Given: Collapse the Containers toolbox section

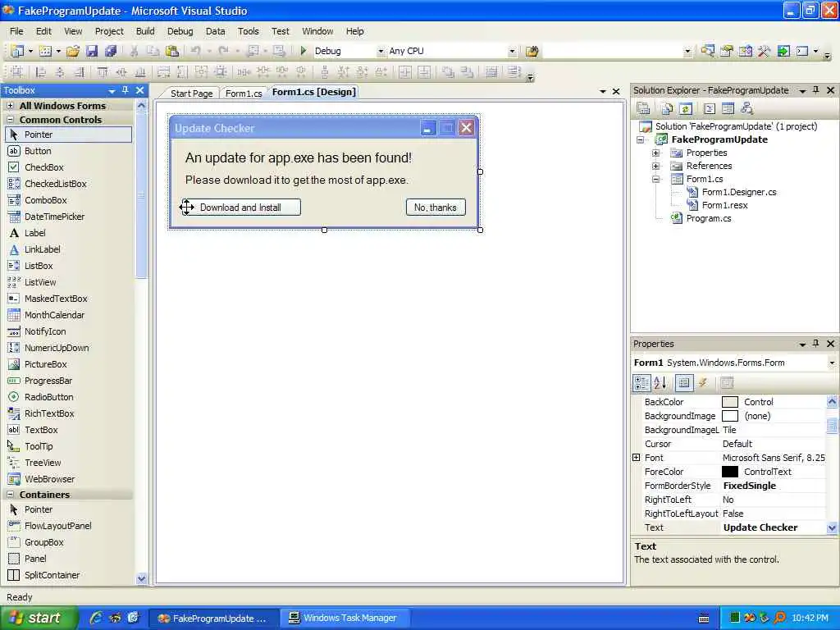Looking at the screenshot, I should tap(10, 495).
